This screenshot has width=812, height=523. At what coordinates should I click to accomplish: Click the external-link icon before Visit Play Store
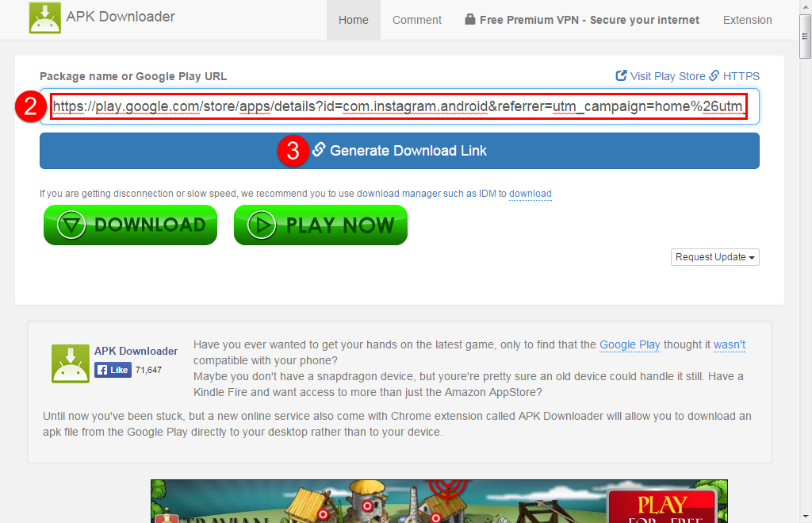[x=621, y=75]
